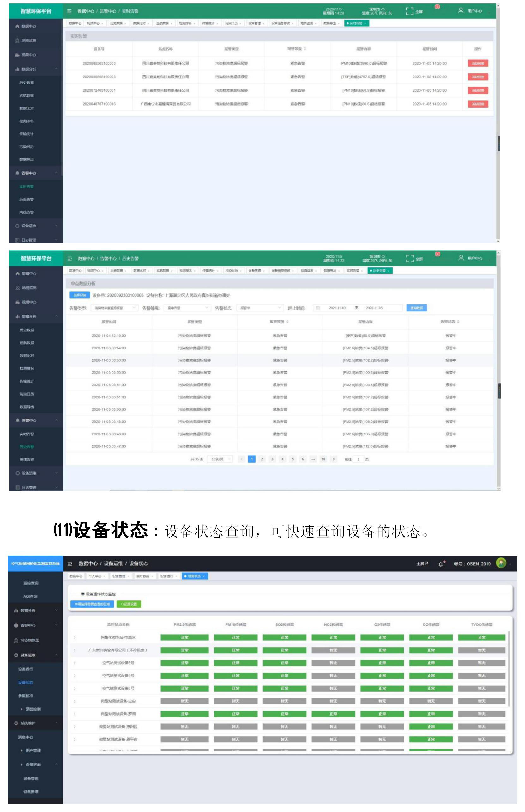The width and height of the screenshot is (525, 812).
Task: Go to next page with pagination arrow
Action: [x=334, y=459]
